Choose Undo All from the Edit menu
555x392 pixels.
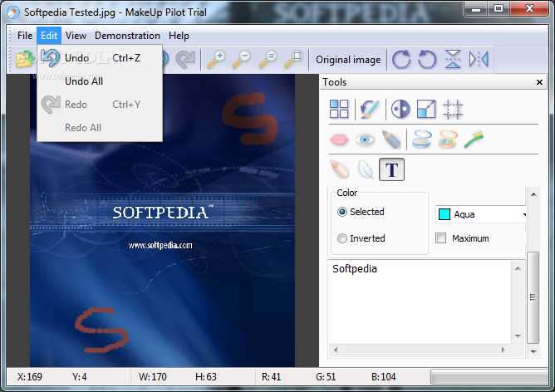(100, 81)
